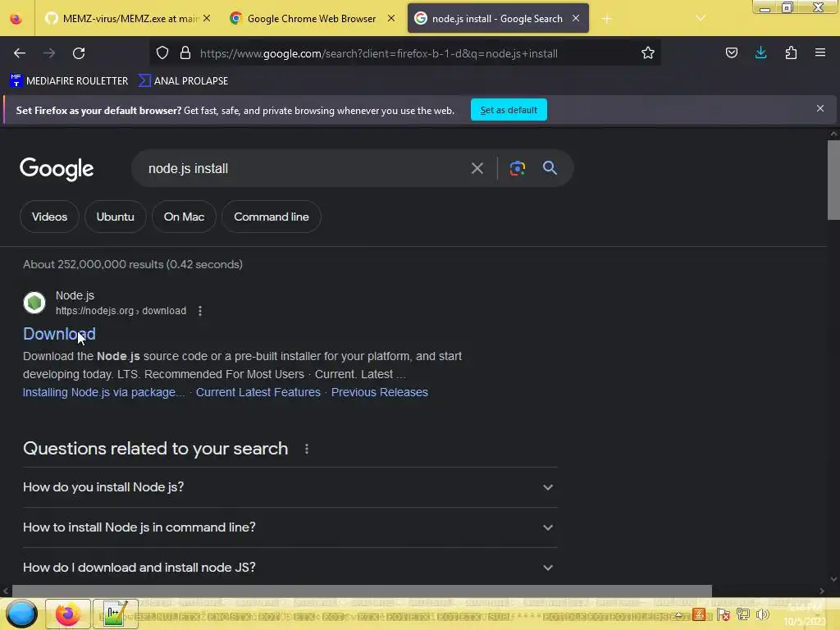Screen dimensions: 840x630
Task: Clear the search query with X icon
Action: [477, 168]
